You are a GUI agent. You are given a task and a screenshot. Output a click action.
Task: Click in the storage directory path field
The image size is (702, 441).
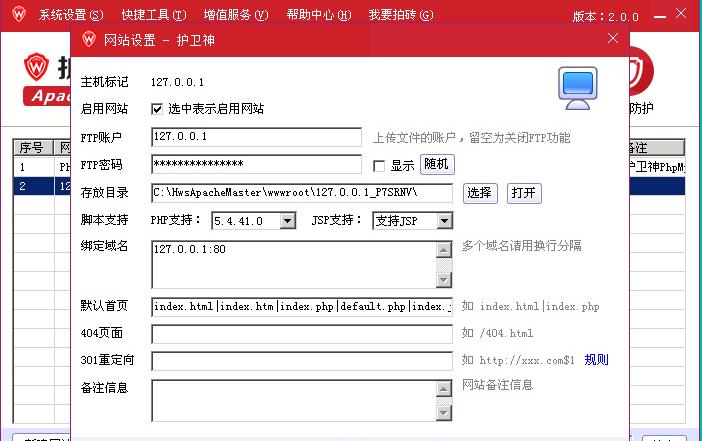click(302, 193)
